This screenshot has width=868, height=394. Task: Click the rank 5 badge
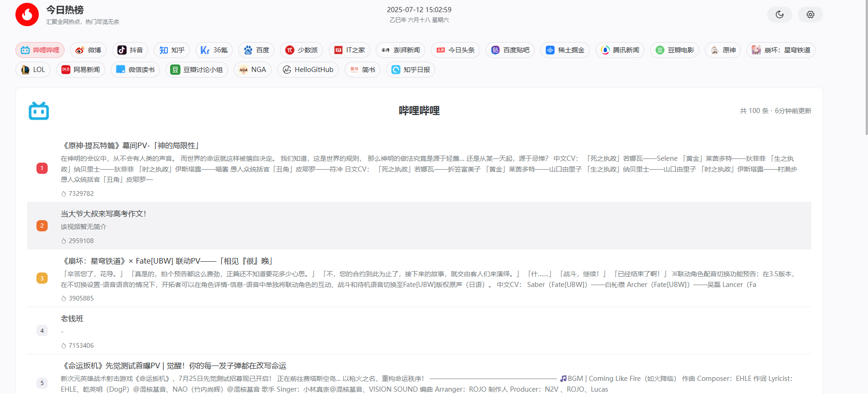click(42, 383)
